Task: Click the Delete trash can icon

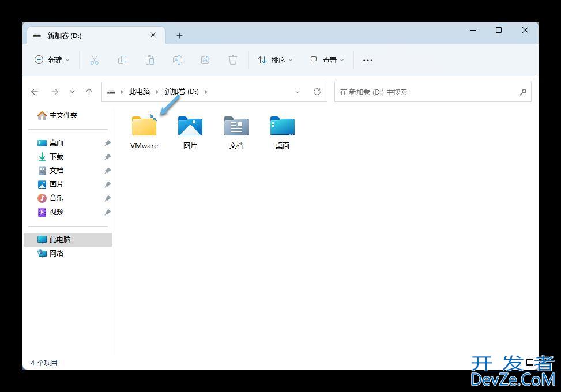Action: click(x=232, y=60)
